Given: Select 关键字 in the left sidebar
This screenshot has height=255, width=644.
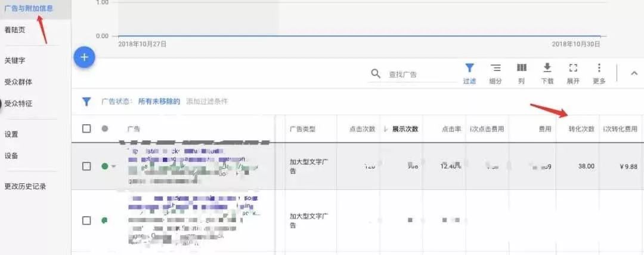Looking at the screenshot, I should [x=15, y=60].
